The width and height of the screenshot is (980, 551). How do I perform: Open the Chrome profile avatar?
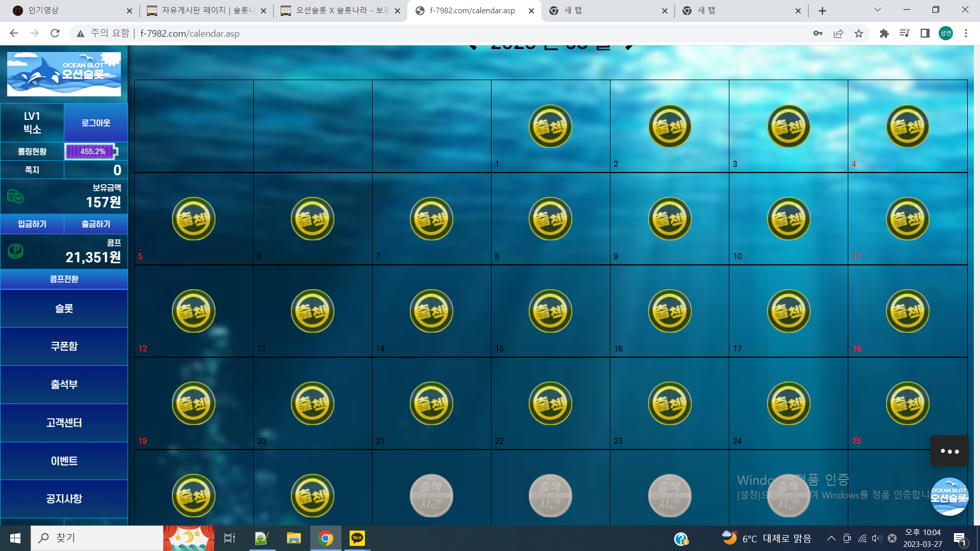[x=946, y=33]
